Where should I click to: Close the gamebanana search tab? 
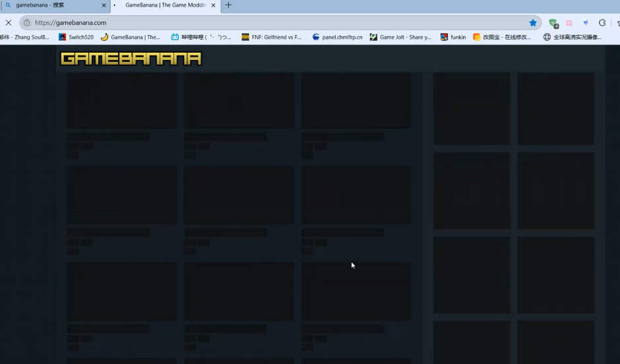point(104,5)
